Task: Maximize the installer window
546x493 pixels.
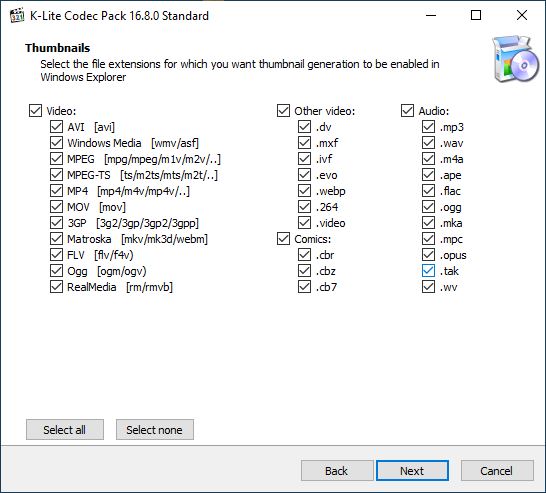Action: pyautogui.click(x=476, y=15)
